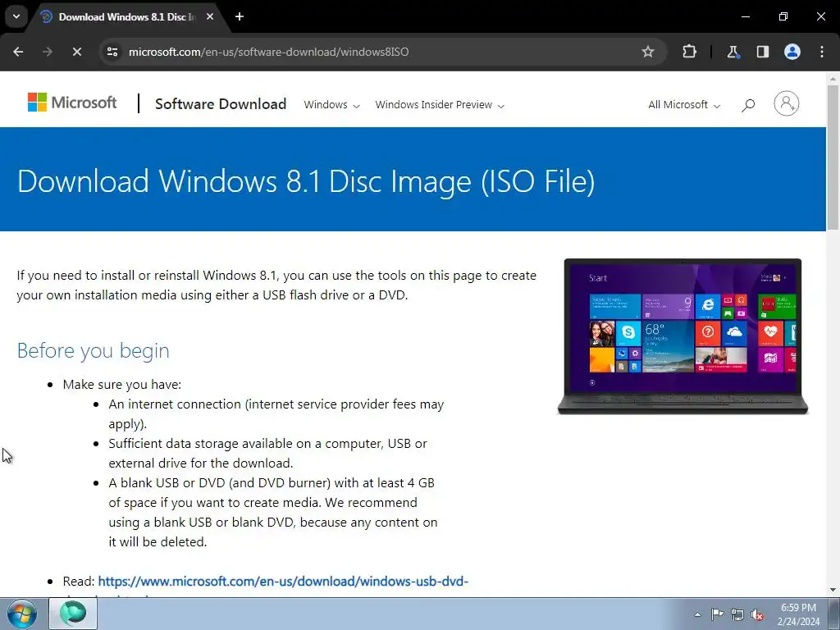
Task: Open Action Center flag icon
Action: click(717, 614)
